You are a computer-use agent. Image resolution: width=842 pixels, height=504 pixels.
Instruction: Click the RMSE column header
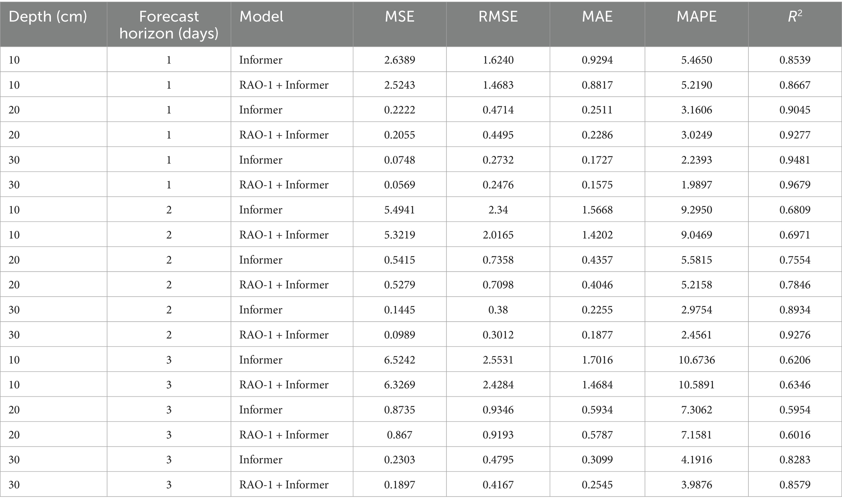tap(498, 17)
